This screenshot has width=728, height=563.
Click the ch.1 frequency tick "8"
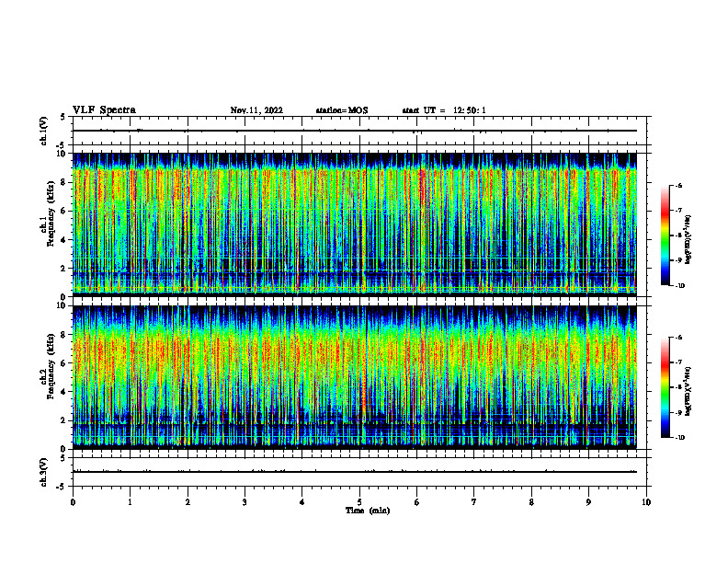[x=63, y=182]
